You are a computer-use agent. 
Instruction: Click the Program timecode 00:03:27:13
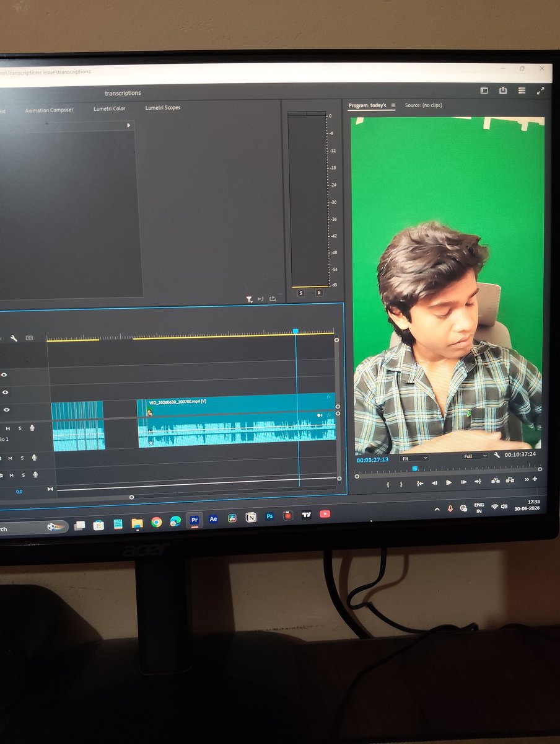pos(372,459)
